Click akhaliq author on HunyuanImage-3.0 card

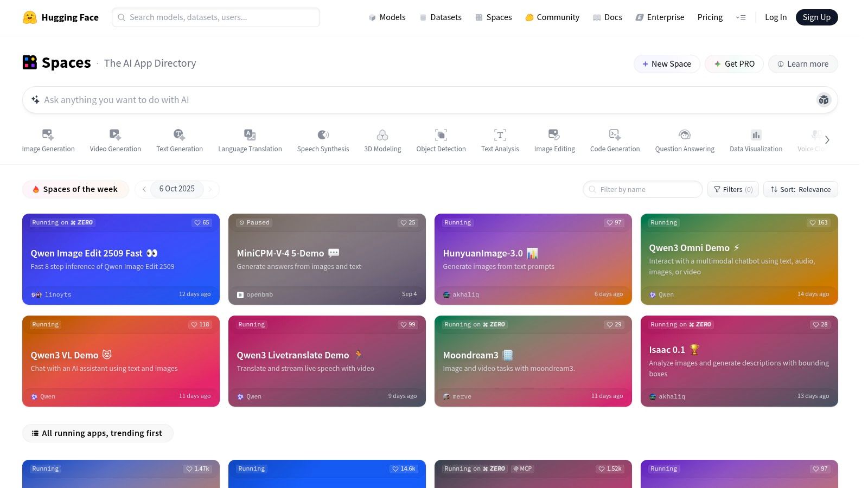point(466,295)
